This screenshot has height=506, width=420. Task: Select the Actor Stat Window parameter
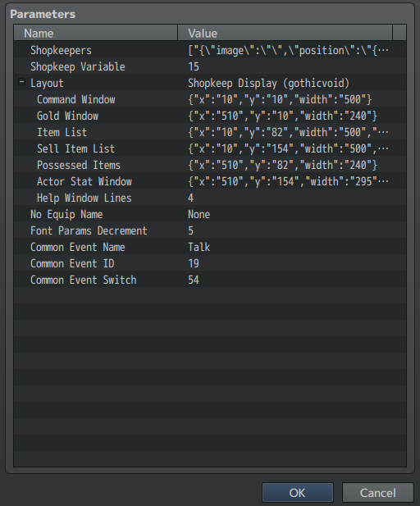click(84, 181)
